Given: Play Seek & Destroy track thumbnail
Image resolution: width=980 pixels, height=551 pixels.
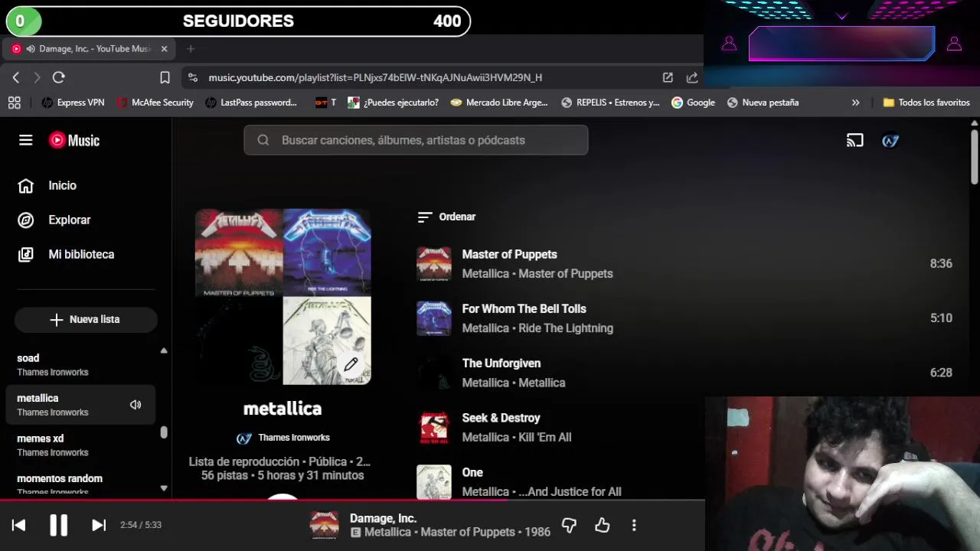Looking at the screenshot, I should tap(434, 428).
